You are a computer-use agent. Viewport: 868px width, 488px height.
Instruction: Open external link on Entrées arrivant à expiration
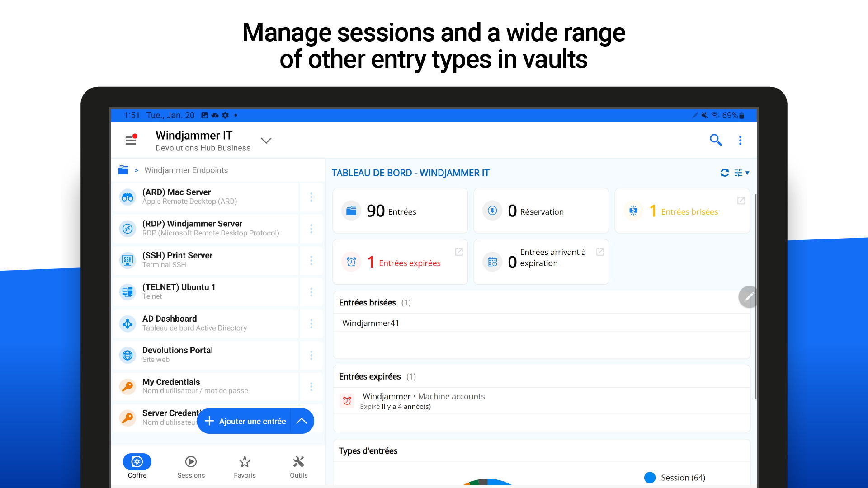click(x=600, y=252)
